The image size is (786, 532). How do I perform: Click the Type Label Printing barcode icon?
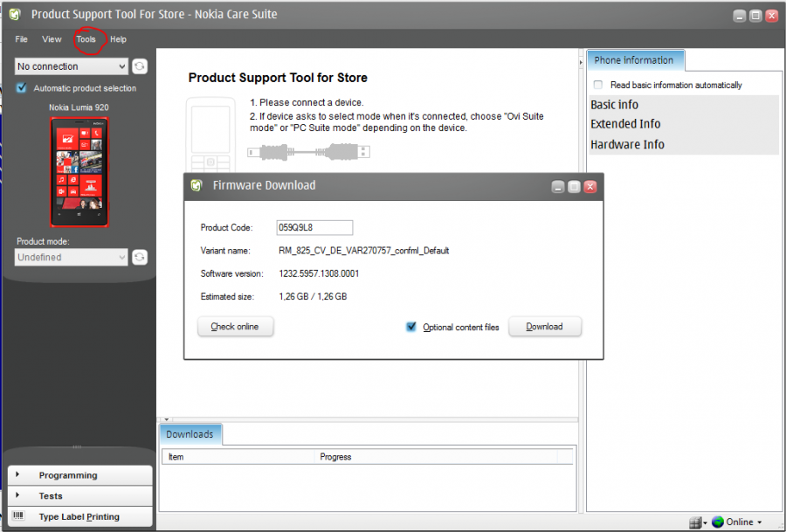[x=19, y=516]
